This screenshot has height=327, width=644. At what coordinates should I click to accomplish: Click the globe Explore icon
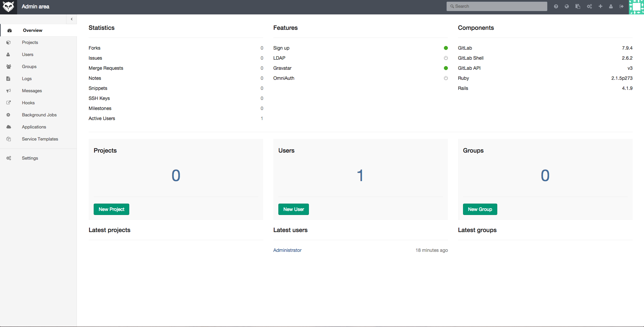567,6
